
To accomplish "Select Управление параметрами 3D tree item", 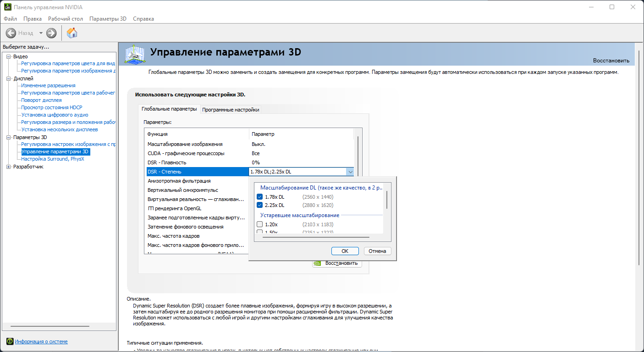I will (x=55, y=151).
